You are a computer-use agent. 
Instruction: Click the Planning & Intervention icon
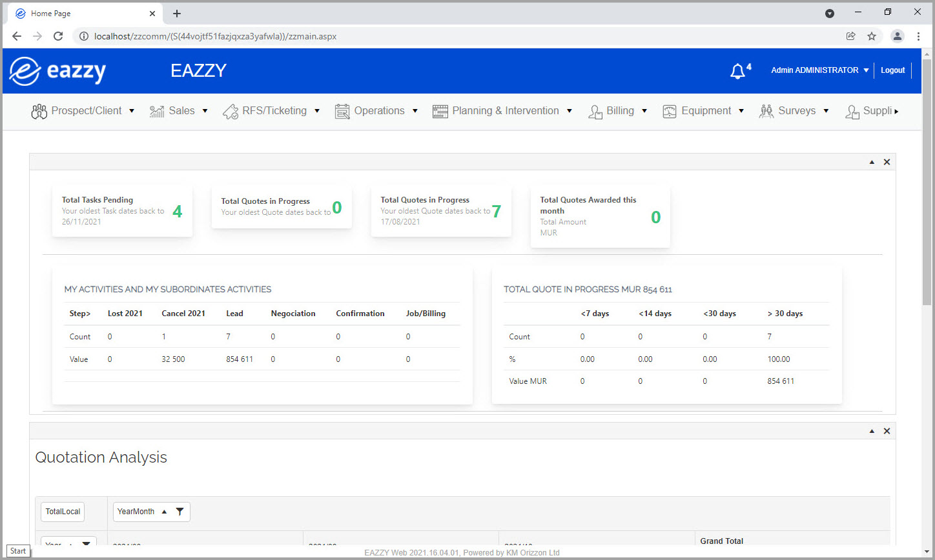click(x=440, y=112)
